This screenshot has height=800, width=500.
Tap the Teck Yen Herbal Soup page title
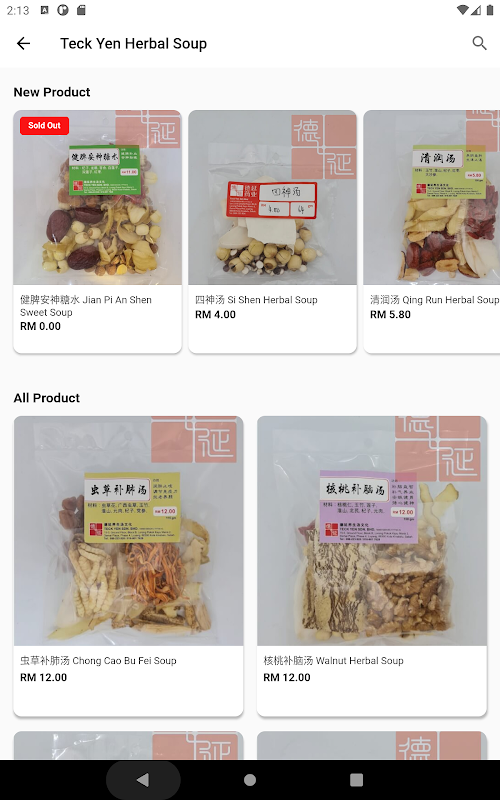134,44
